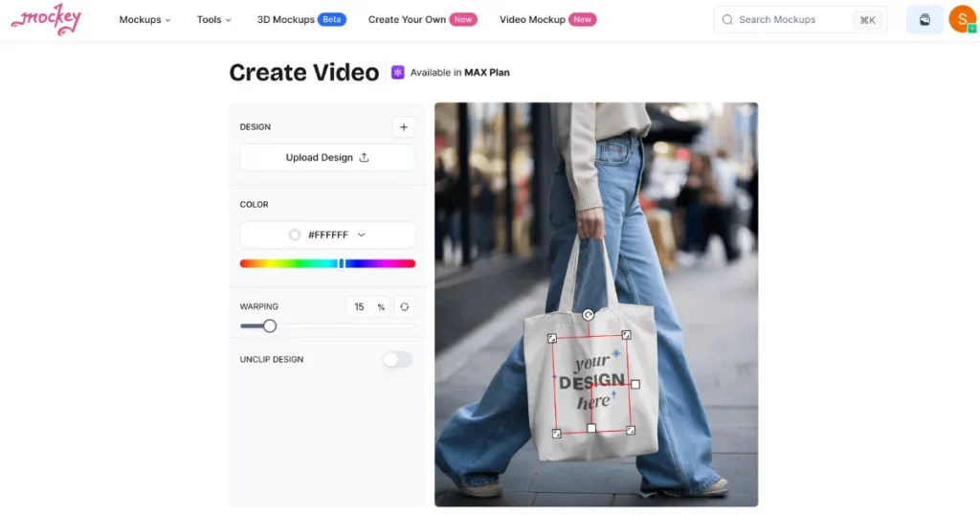Click the warping slider handle

point(269,326)
